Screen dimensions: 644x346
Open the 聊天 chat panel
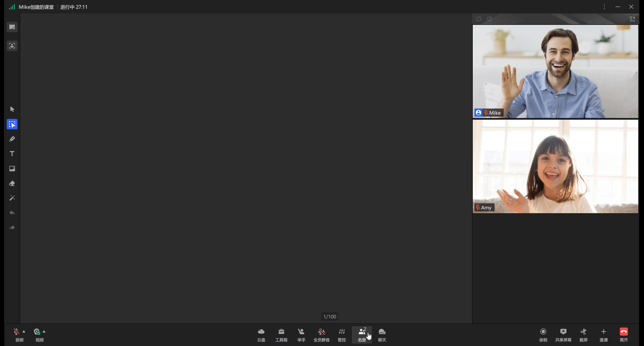point(382,335)
